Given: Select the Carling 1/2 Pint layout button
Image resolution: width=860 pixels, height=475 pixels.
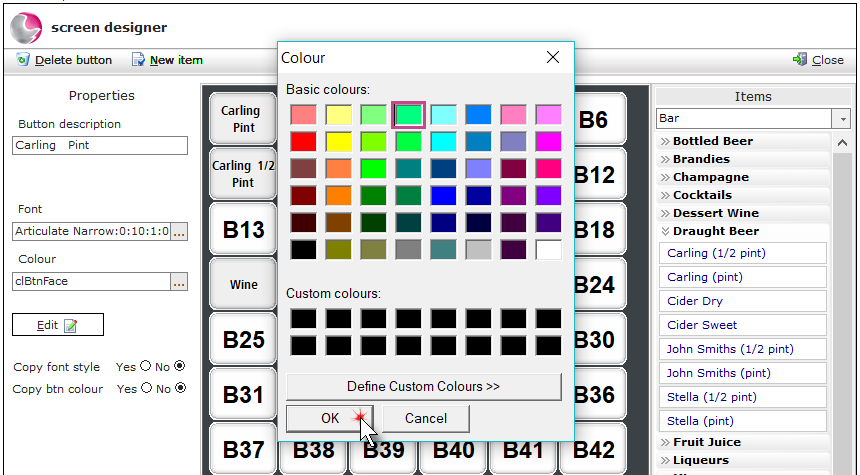Looking at the screenshot, I should pyautogui.click(x=244, y=174).
